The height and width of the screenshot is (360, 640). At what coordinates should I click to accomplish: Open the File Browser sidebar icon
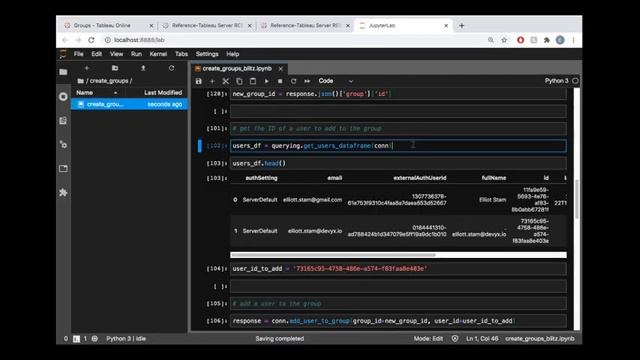63,72
